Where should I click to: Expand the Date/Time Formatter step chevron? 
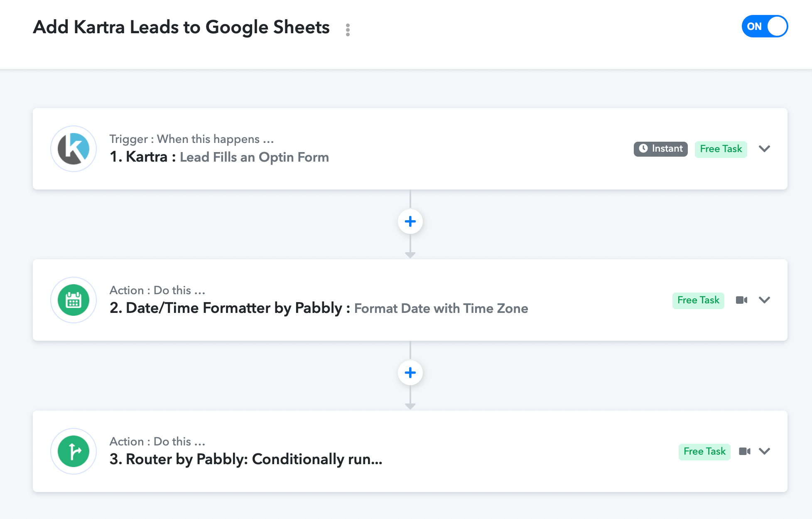click(764, 300)
